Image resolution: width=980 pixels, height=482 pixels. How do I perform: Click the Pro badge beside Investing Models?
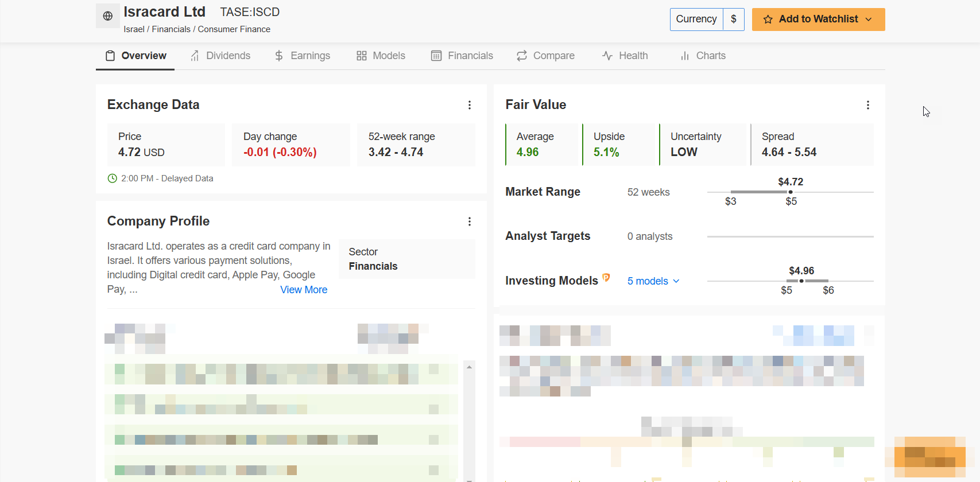point(606,278)
